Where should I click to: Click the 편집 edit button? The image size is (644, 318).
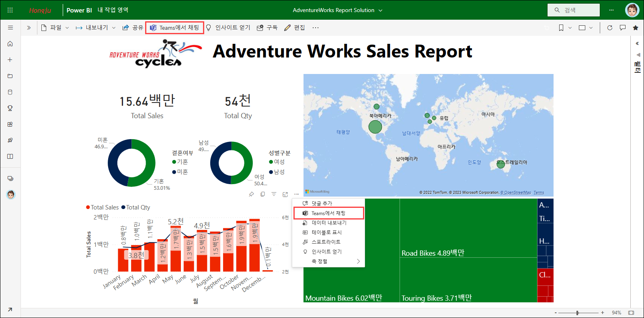295,28
